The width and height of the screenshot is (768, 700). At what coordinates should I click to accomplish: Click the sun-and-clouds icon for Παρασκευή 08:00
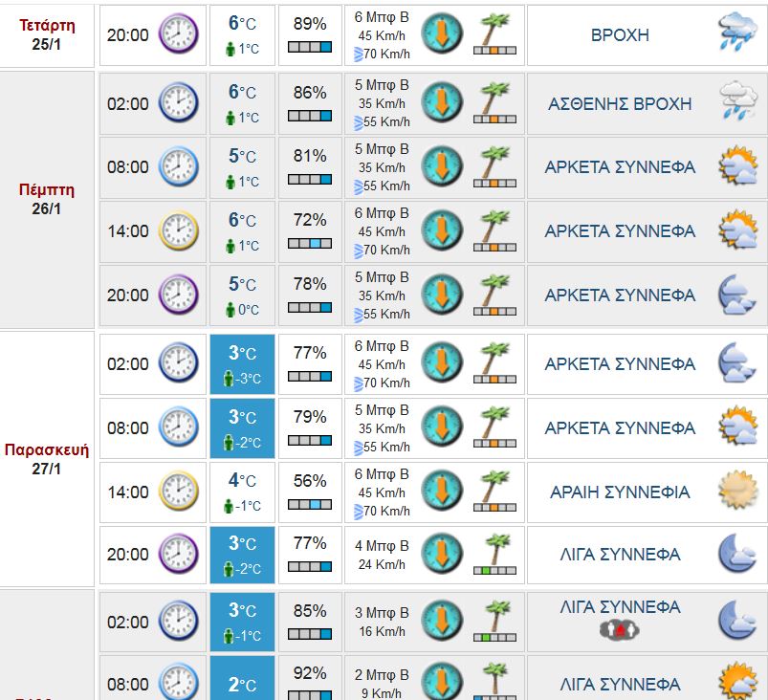tap(737, 427)
